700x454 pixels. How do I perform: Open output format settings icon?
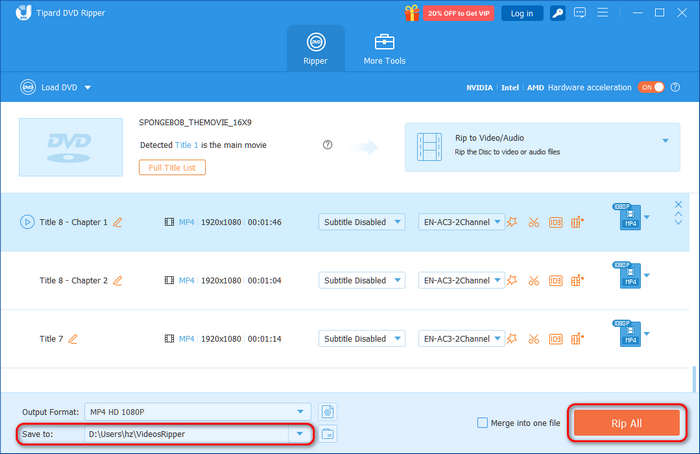pyautogui.click(x=328, y=412)
